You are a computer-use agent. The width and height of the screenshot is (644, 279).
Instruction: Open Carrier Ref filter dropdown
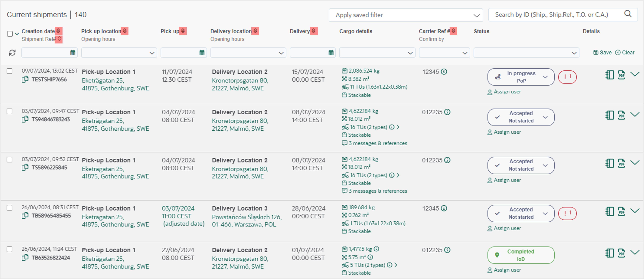coord(444,53)
